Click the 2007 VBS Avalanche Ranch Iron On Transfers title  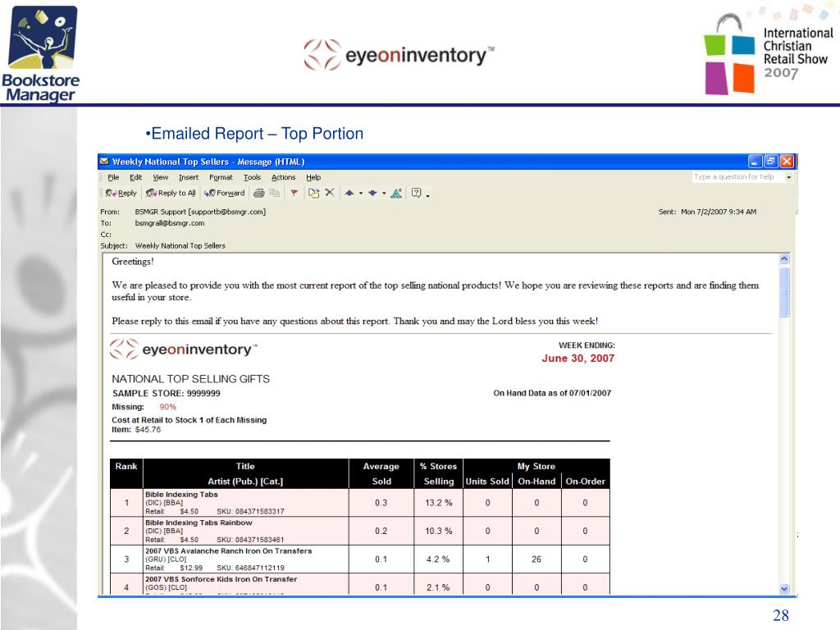[228, 550]
